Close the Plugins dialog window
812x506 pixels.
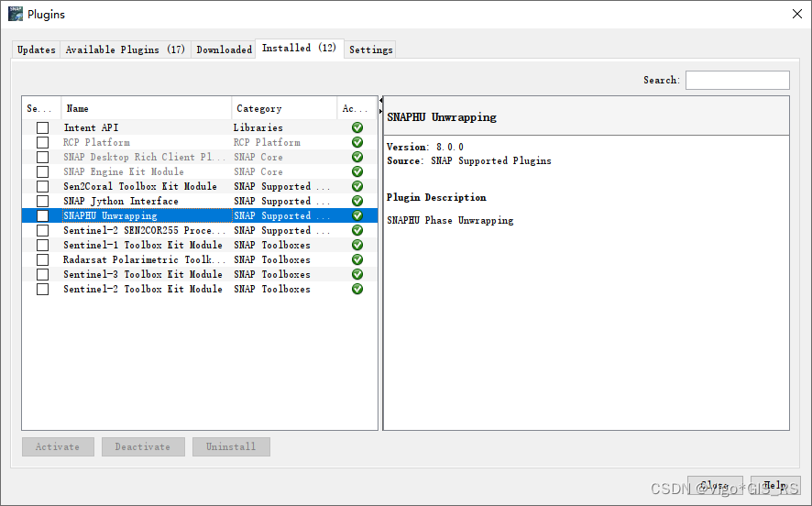point(797,14)
